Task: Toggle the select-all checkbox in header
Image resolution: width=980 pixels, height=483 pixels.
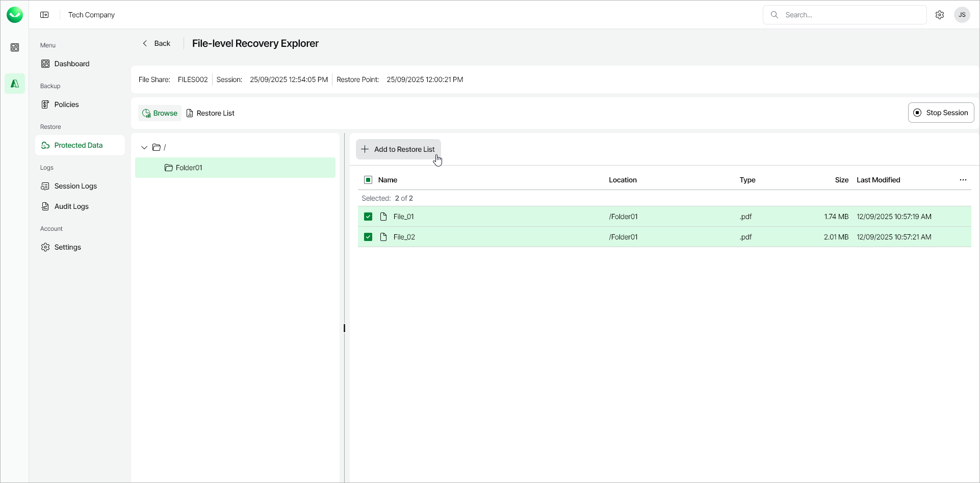Action: tap(368, 180)
